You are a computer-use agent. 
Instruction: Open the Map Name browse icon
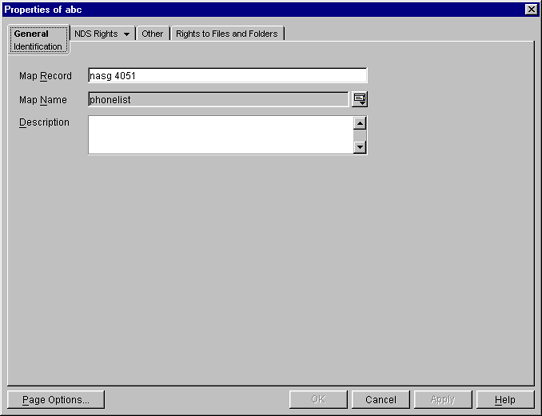(x=359, y=99)
